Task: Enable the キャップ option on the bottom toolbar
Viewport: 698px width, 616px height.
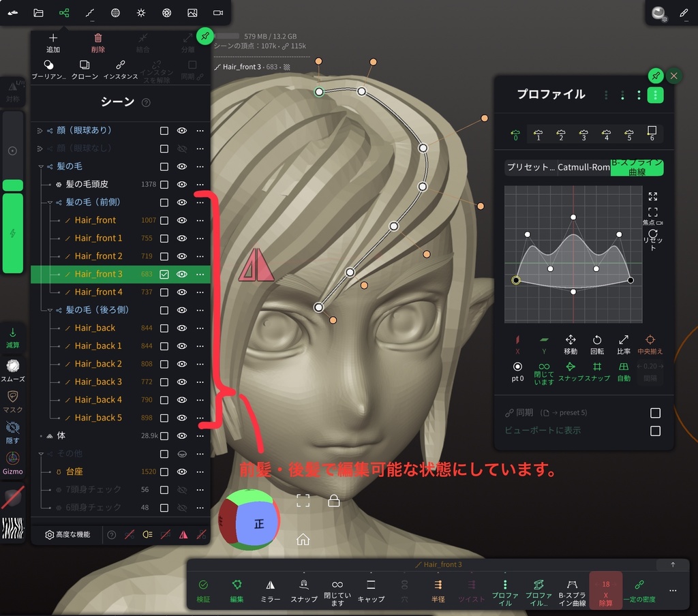Action: point(370,589)
